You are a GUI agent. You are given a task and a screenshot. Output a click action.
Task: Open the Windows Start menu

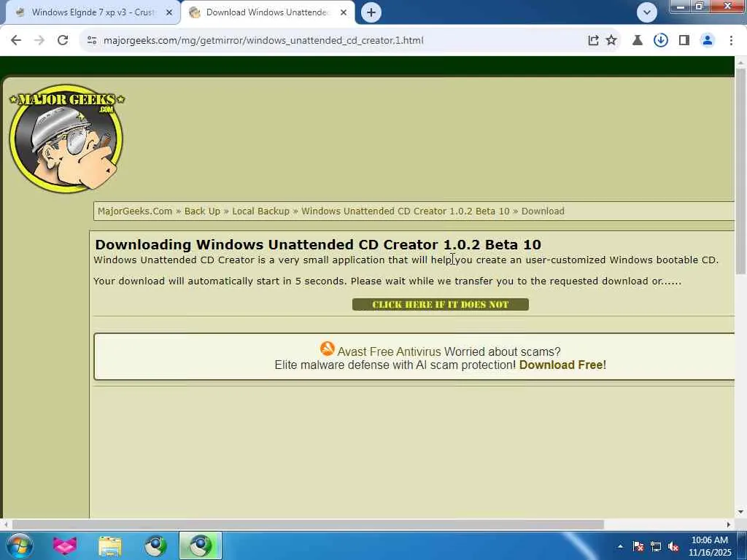(x=20, y=545)
